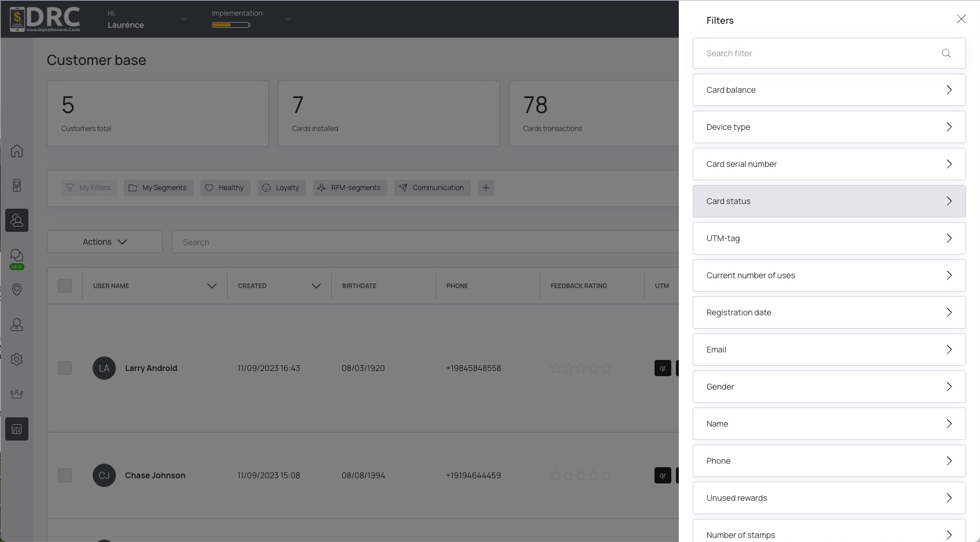Open Current number of uses filter

pos(829,275)
